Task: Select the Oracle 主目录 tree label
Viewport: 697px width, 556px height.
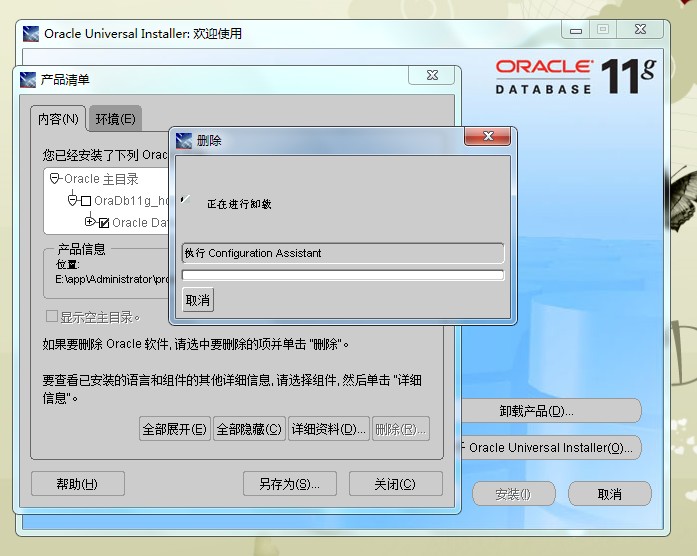Action: 101,179
